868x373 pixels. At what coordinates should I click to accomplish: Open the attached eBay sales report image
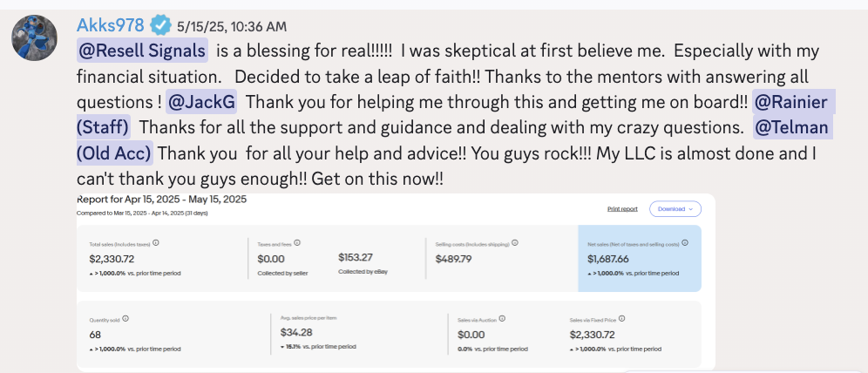pos(392,281)
